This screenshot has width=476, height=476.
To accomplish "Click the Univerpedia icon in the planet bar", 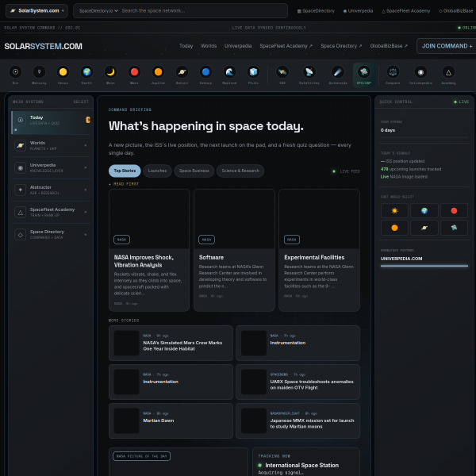I will point(420,75).
